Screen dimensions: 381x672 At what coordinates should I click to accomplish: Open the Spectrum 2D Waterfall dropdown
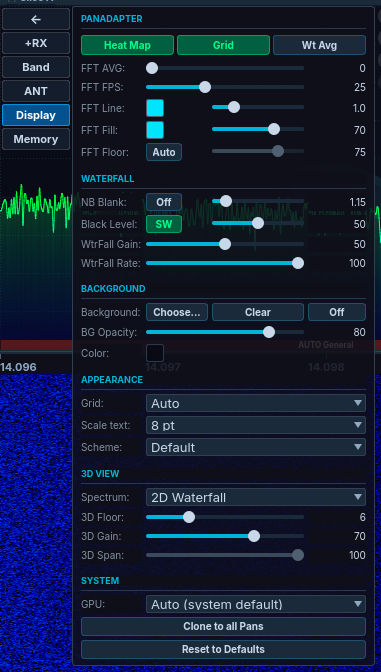[x=256, y=497]
